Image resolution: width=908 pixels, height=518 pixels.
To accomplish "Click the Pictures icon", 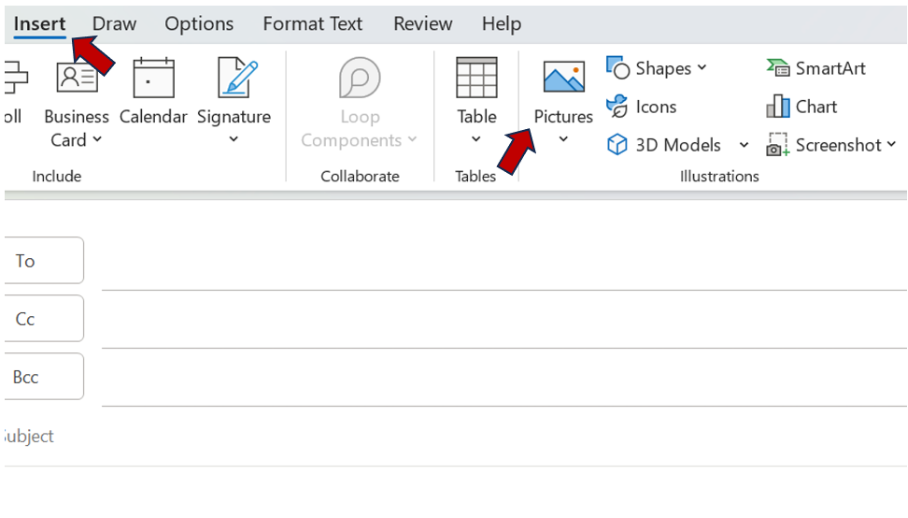I will click(563, 77).
